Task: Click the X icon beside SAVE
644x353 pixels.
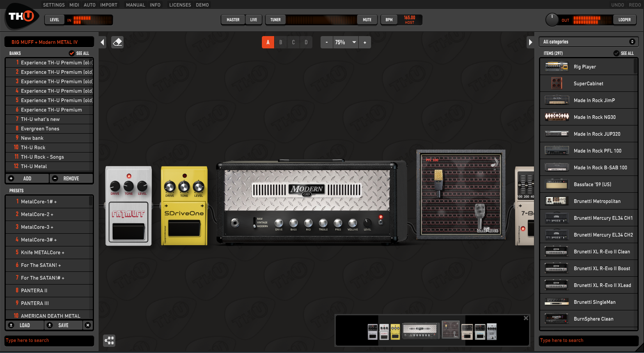Action: 88,325
